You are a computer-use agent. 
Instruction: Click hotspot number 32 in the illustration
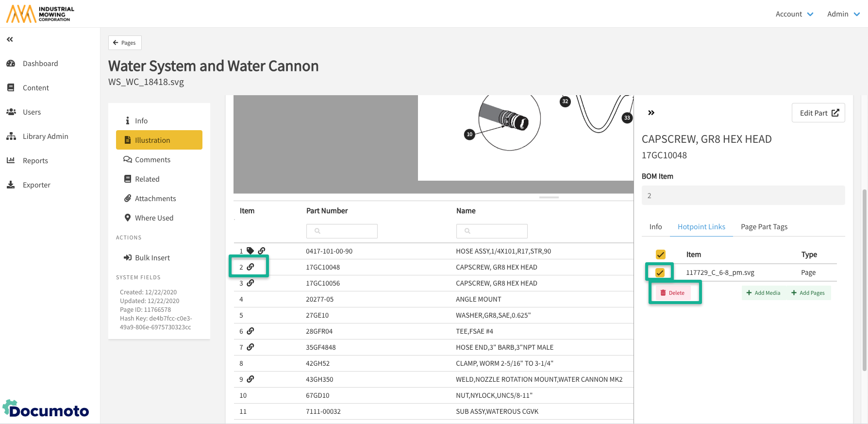point(565,102)
